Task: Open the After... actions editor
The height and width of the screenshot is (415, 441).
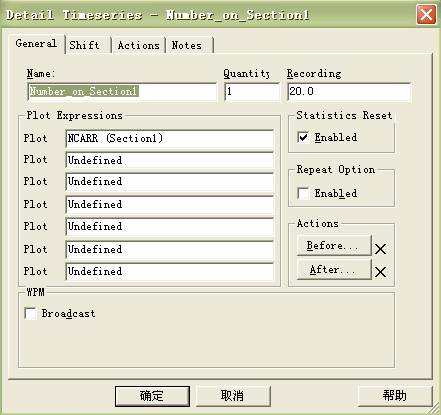Action: click(x=334, y=269)
